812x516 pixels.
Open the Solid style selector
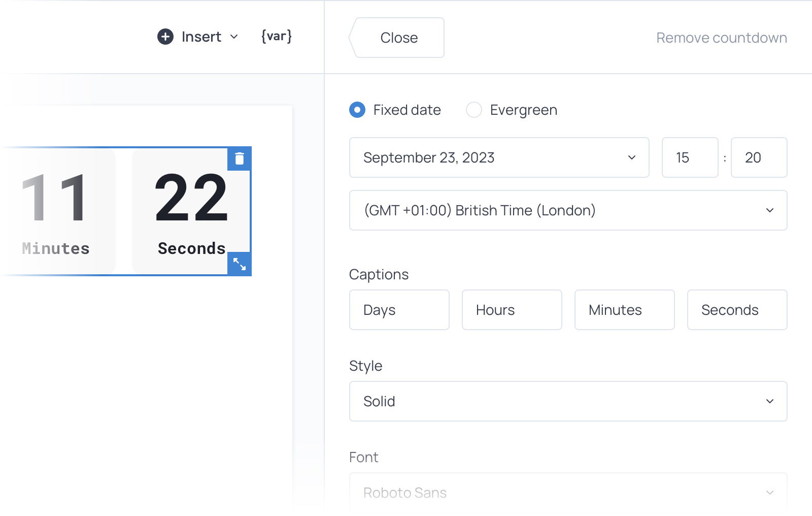tap(568, 401)
